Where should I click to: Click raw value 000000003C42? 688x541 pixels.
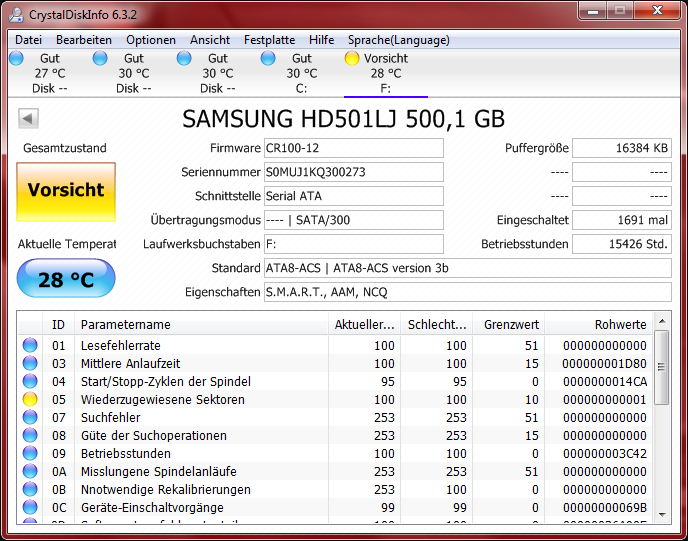[605, 453]
